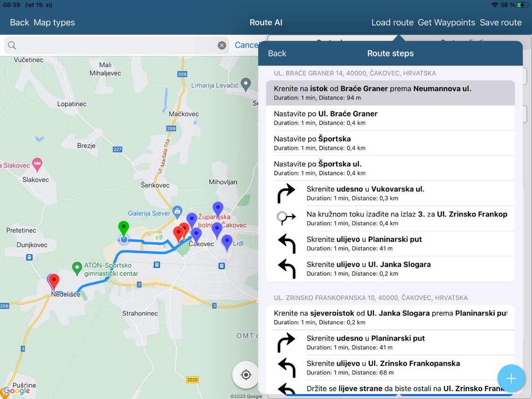Center map with the locate-me button
The width and height of the screenshot is (532, 399).
(246, 375)
